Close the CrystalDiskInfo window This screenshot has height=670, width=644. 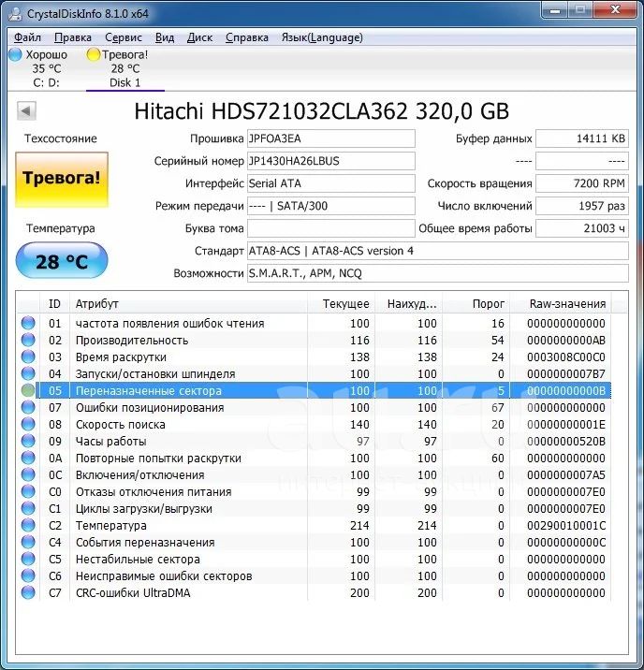coord(615,10)
